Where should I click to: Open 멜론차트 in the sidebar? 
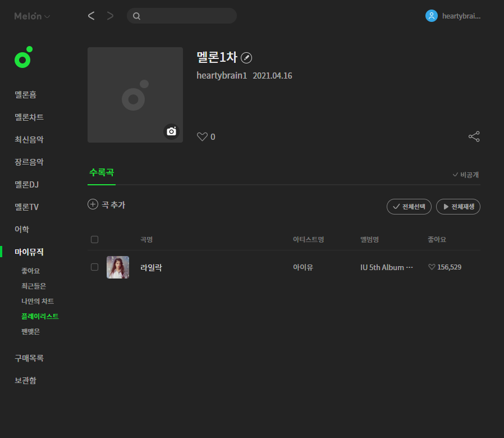pyautogui.click(x=29, y=117)
